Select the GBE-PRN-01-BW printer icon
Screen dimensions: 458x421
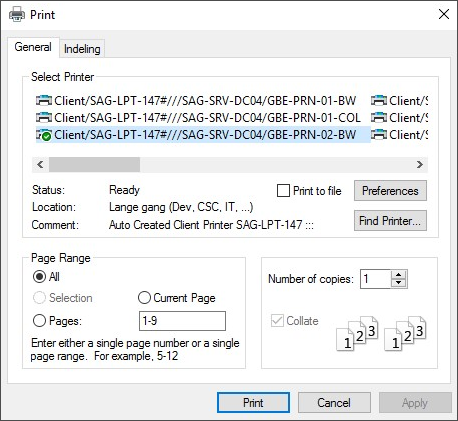pos(44,100)
